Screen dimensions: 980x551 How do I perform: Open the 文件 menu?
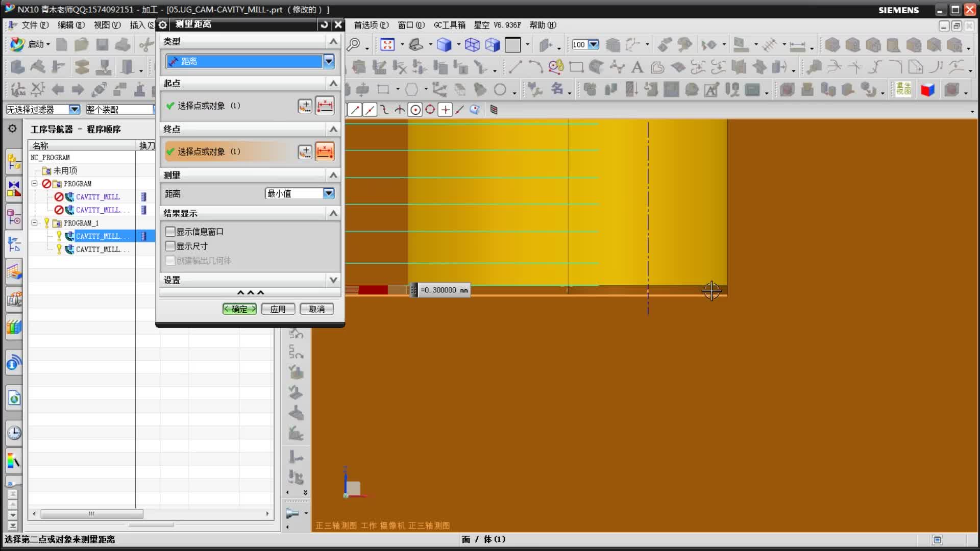35,25
